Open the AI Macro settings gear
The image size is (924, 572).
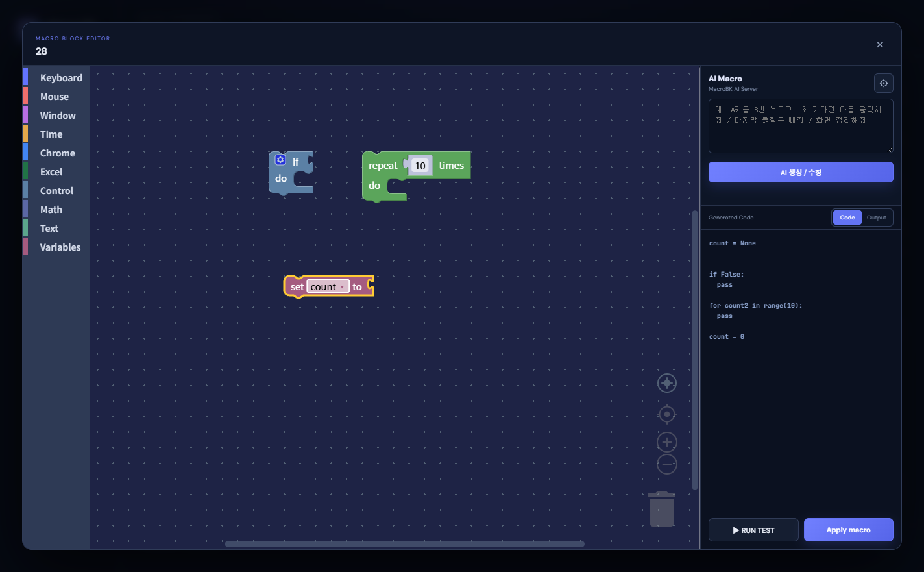pyautogui.click(x=883, y=83)
